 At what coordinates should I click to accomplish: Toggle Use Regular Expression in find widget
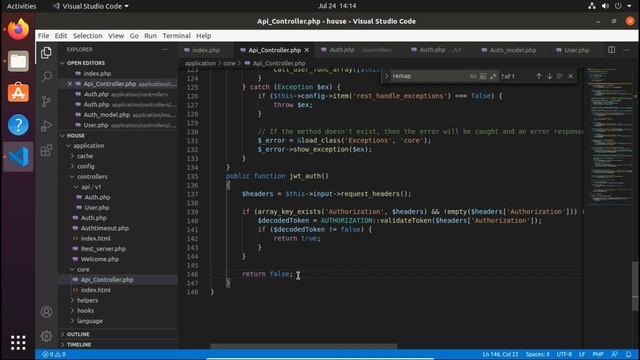coord(493,76)
